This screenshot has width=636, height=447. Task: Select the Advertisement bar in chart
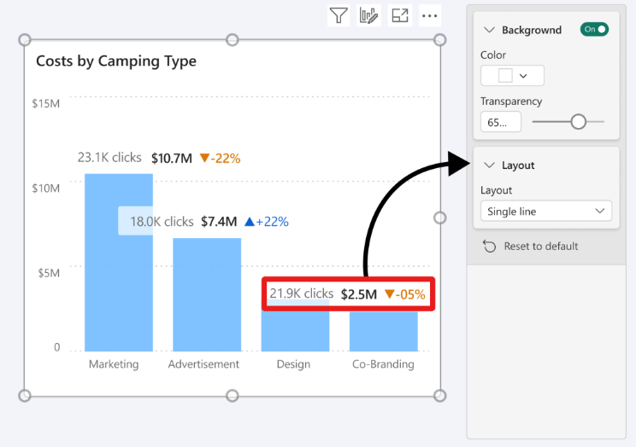tap(207, 294)
